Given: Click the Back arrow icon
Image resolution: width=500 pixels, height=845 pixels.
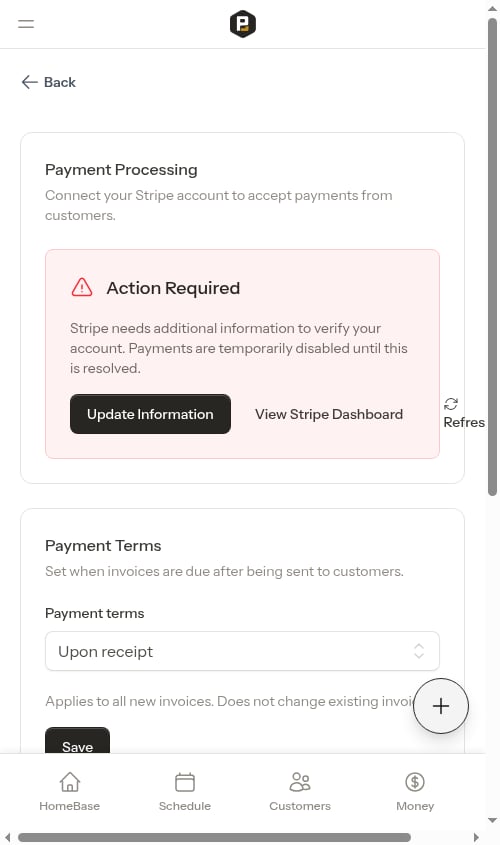Looking at the screenshot, I should [29, 82].
